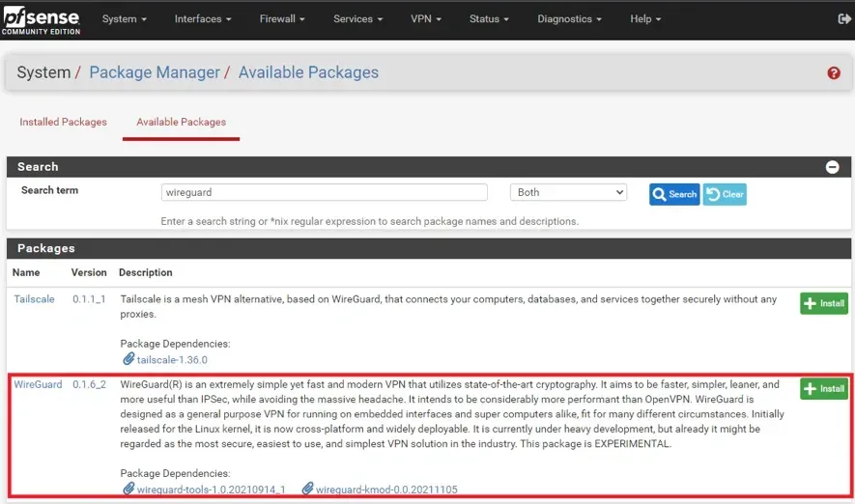Click the paperclip icon beside tailscale-1.36.0

coord(128,359)
